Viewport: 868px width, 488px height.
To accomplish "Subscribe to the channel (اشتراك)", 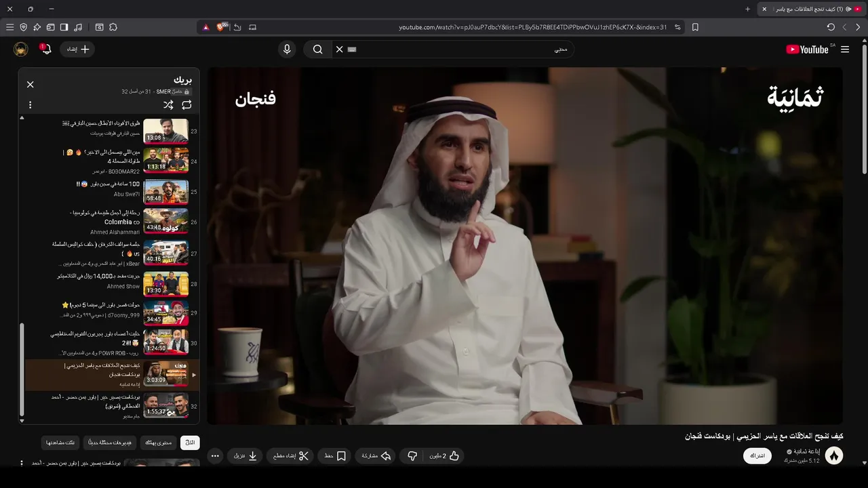I will click(757, 455).
